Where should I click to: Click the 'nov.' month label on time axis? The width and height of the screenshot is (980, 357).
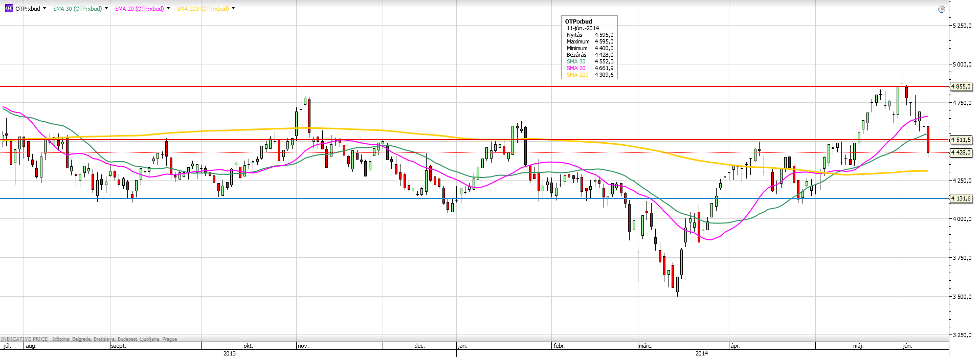[x=303, y=346]
